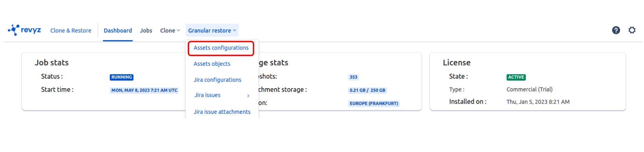The width and height of the screenshot is (644, 152).
Task: Choose Assets objects from the menu
Action: (x=212, y=64)
